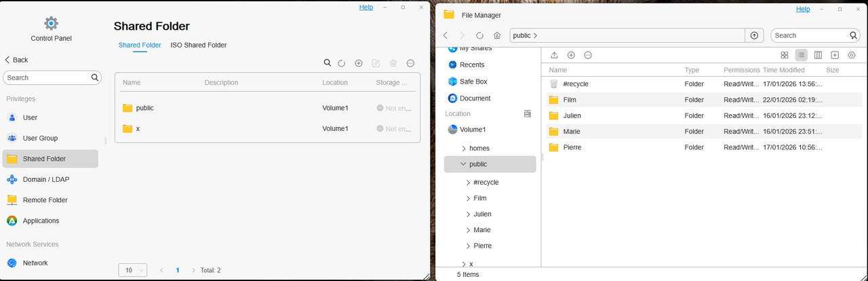Refresh the File Manager view
This screenshot has height=281, width=868.
[x=480, y=35]
